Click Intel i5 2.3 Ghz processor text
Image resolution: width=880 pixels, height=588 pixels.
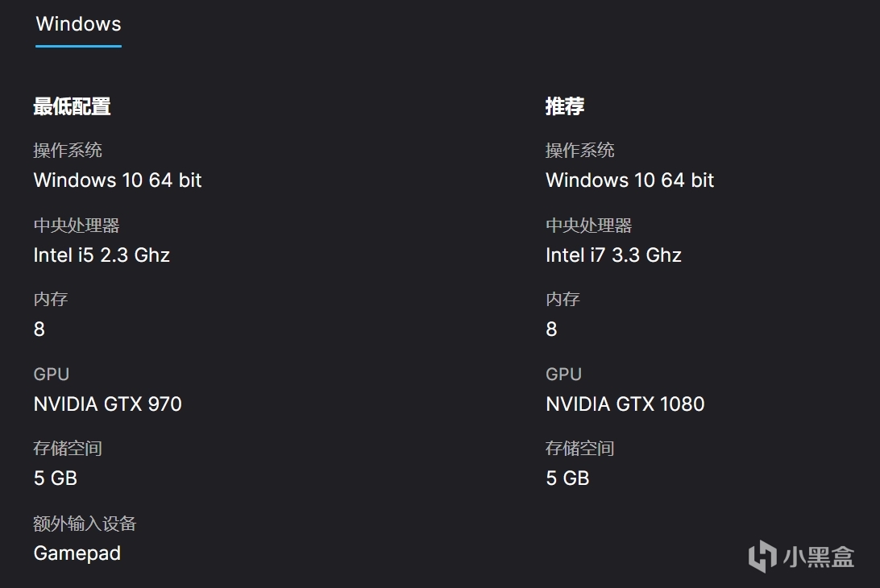[x=102, y=255]
